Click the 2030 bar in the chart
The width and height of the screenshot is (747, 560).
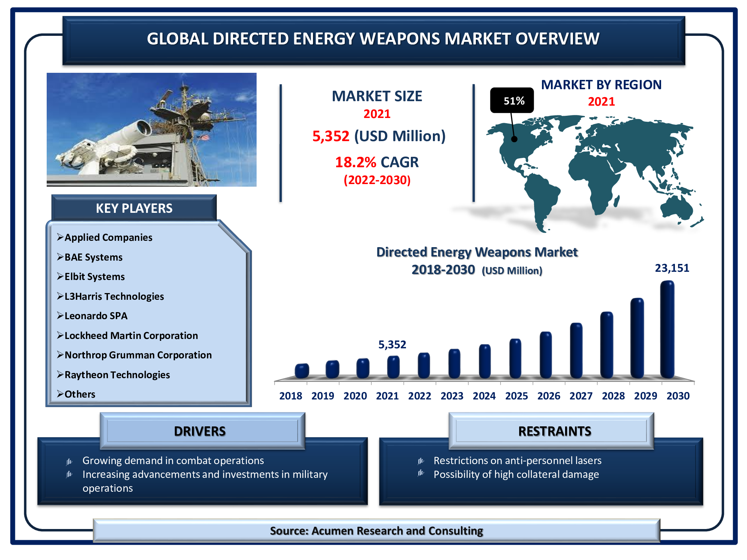(x=667, y=329)
